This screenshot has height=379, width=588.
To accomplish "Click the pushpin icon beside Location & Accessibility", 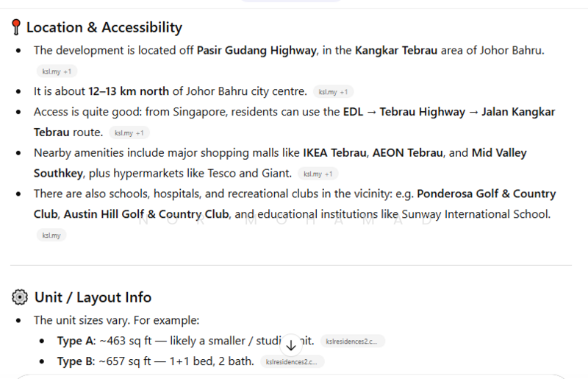I will pos(16,28).
